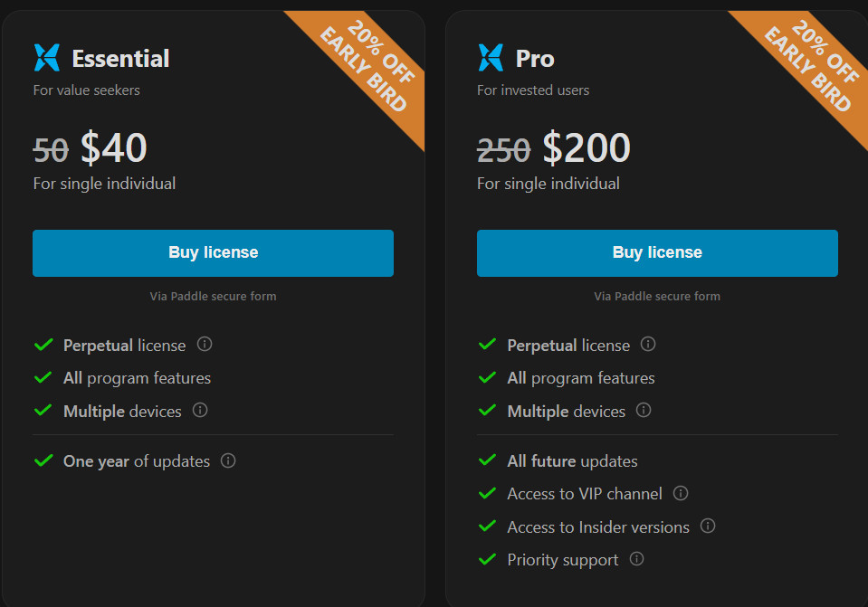Image resolution: width=868 pixels, height=607 pixels.
Task: Click green checkmark beside Essential All program features
Action: [x=43, y=378]
